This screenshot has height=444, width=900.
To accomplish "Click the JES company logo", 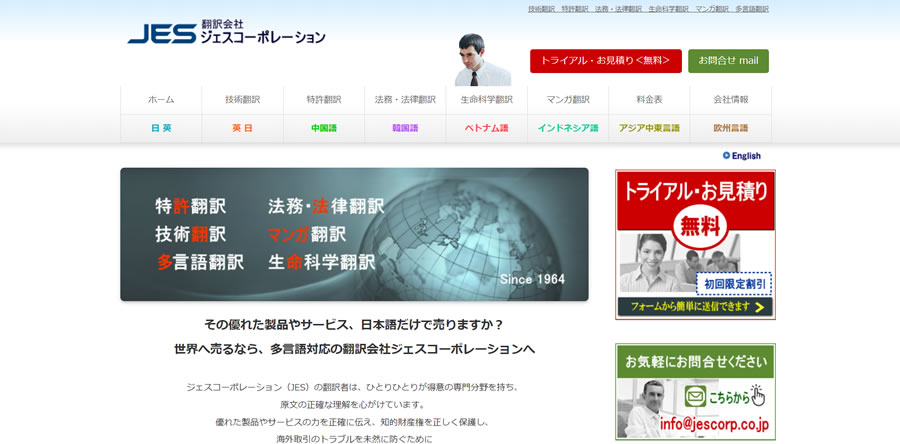I will pyautogui.click(x=227, y=33).
